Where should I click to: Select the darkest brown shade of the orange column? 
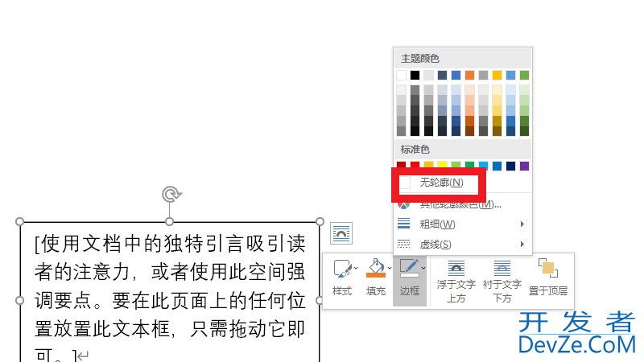(469, 131)
